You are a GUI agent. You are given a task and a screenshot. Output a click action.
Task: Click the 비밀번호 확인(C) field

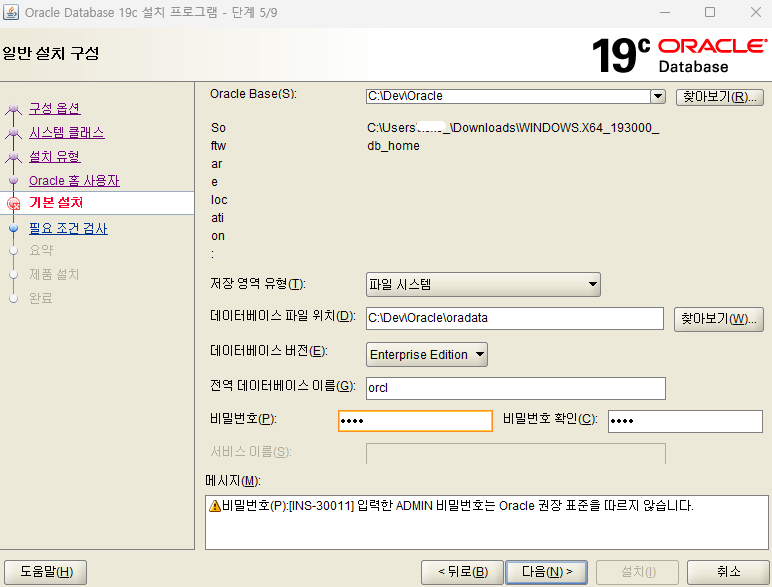[685, 421]
